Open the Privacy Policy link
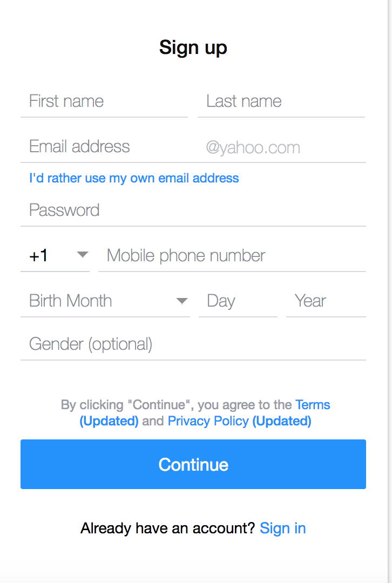392x583 pixels. 208,421
